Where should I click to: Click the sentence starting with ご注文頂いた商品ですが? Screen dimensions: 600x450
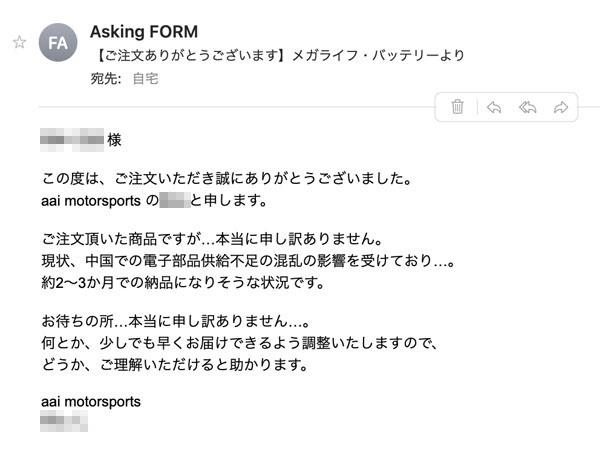click(x=212, y=239)
